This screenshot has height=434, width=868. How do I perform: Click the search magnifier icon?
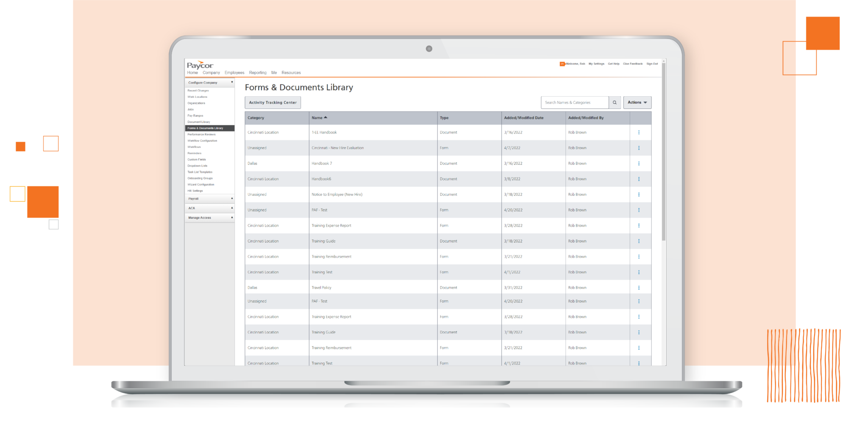tap(614, 102)
